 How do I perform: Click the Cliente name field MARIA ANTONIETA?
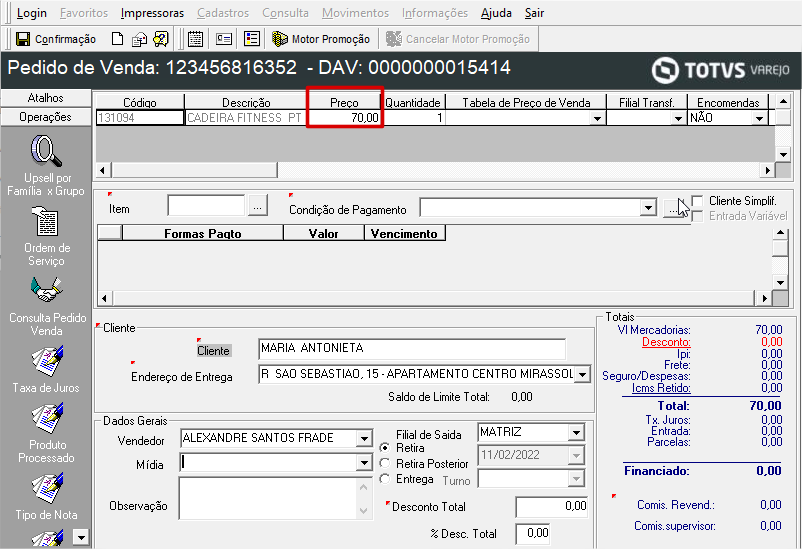coord(412,348)
